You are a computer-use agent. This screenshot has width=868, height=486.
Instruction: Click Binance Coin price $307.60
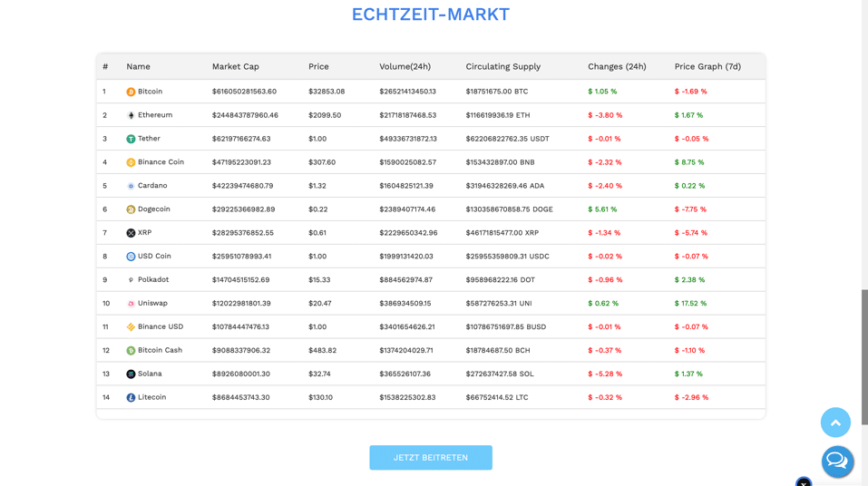(322, 162)
